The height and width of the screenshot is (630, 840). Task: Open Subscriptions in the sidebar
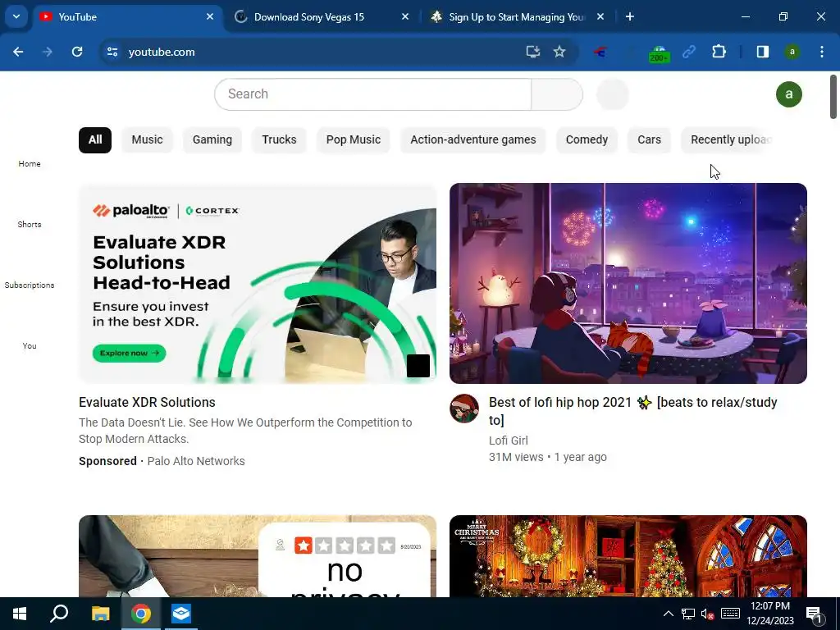pos(30,285)
